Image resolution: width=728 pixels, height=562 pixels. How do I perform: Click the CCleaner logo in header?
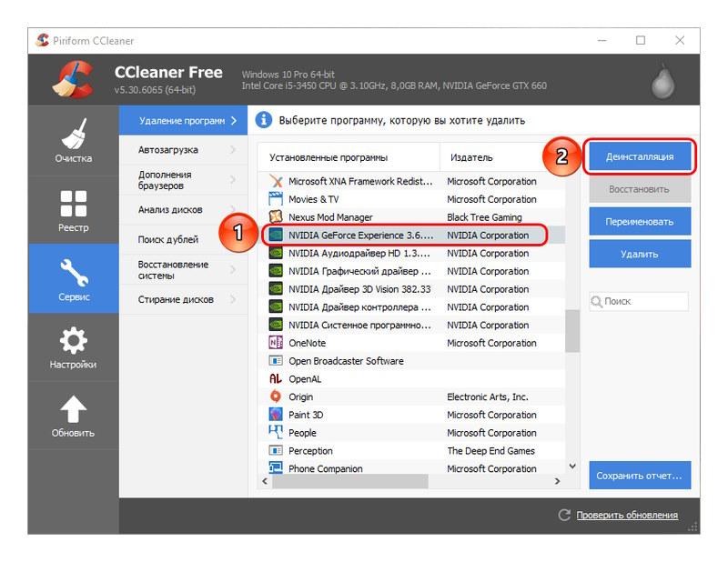pos(72,80)
